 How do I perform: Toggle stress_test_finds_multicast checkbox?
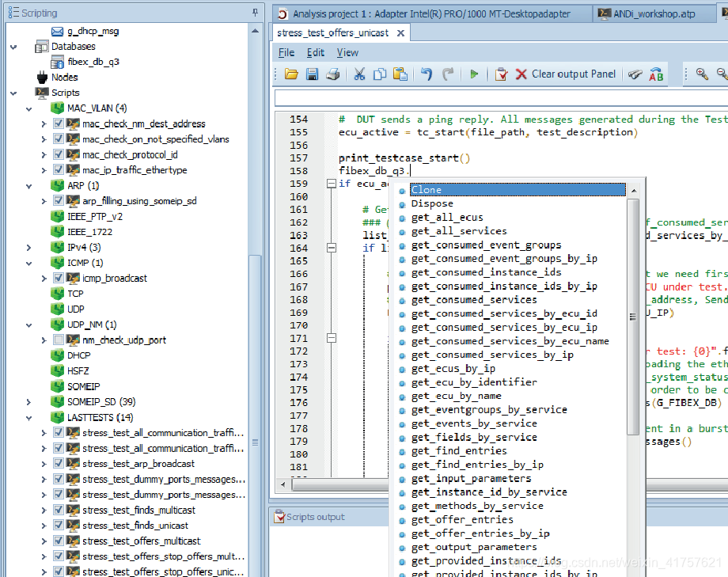pos(58,510)
